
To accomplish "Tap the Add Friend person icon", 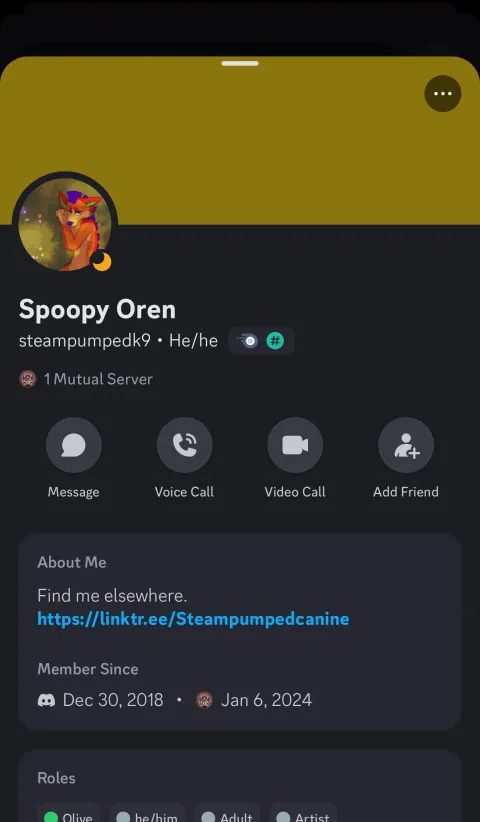I will click(406, 445).
